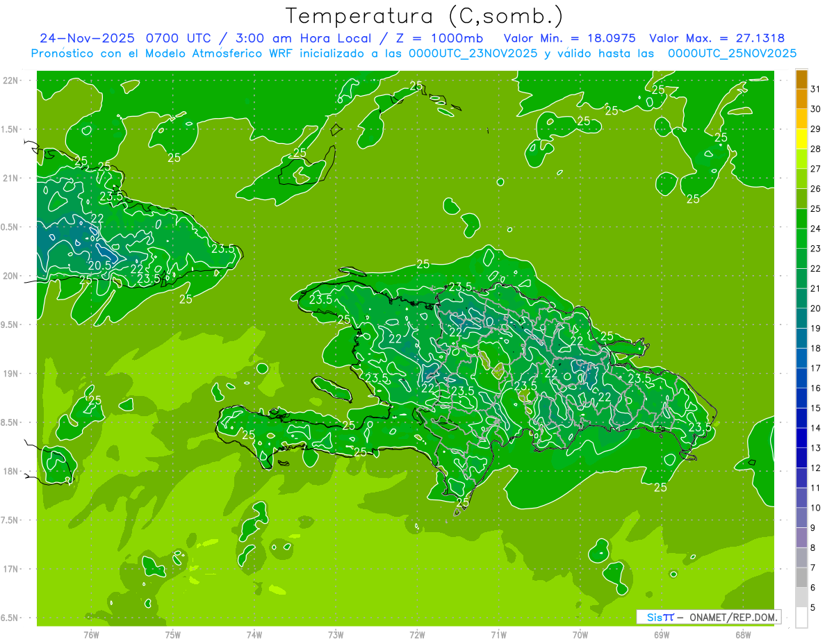Click the "68W" longitude tick label
This screenshot has width=834, height=644.
[743, 635]
